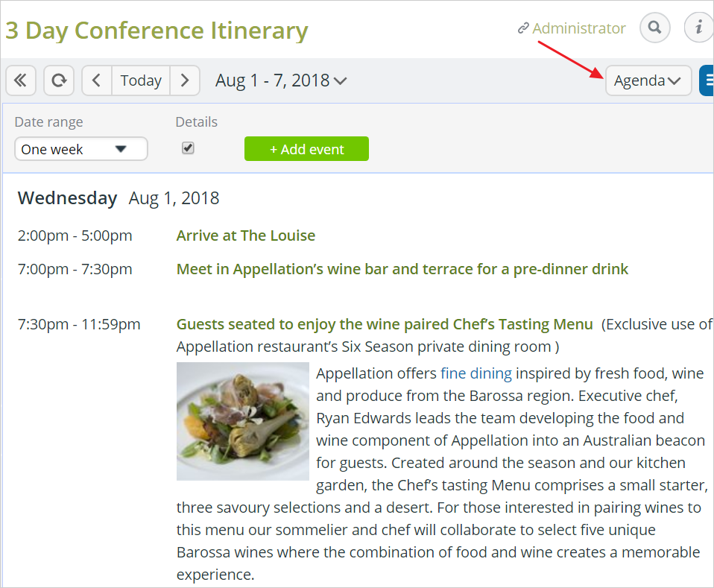The width and height of the screenshot is (714, 588).
Task: Toggle the Details checkbox
Action: pyautogui.click(x=188, y=148)
